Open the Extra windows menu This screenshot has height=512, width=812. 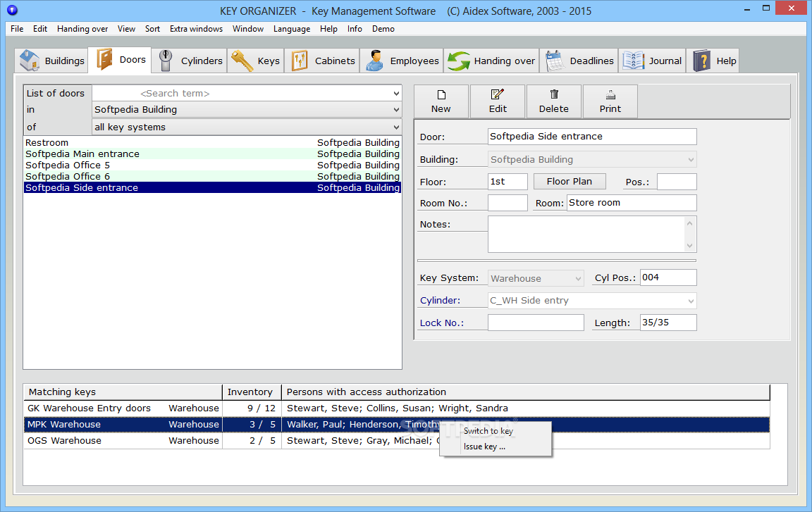click(x=196, y=29)
